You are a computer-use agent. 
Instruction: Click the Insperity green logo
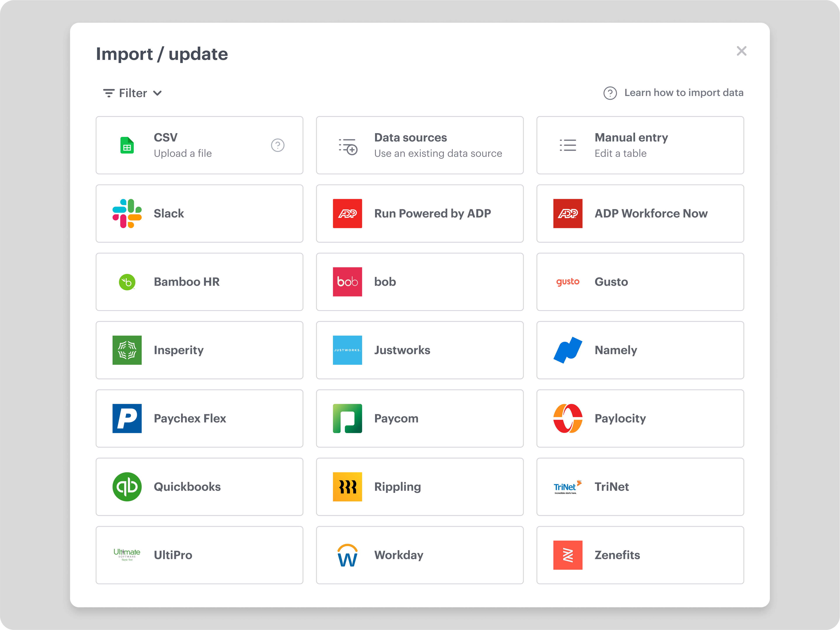click(x=127, y=350)
